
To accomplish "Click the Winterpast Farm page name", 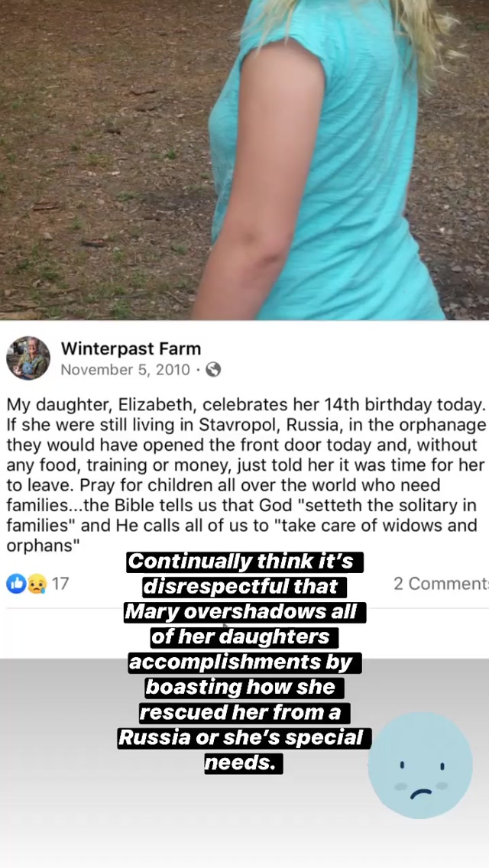I will (x=131, y=348).
